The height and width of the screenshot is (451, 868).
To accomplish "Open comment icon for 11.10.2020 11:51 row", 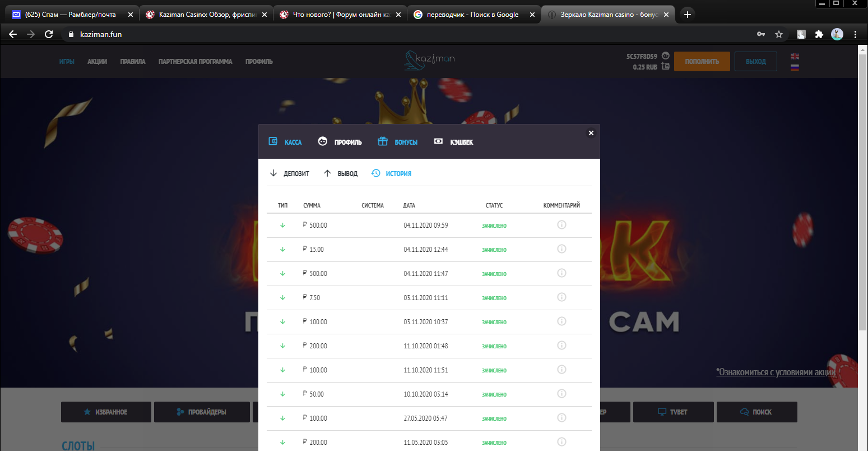I will pyautogui.click(x=561, y=370).
